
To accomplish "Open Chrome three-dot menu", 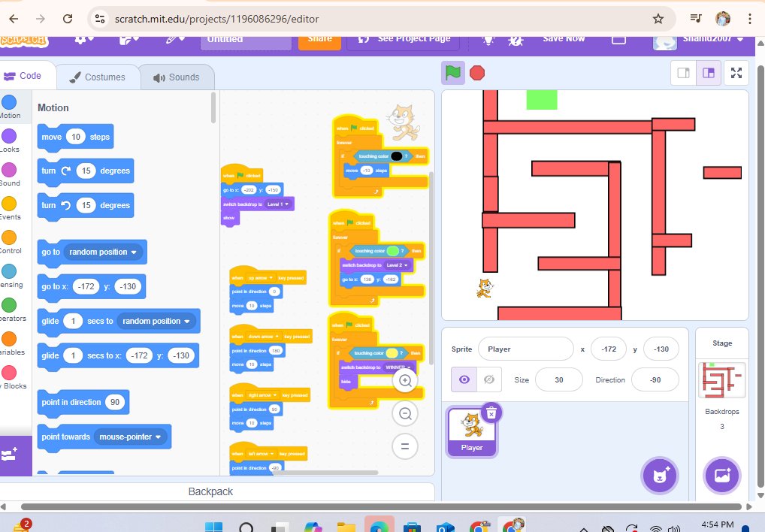I will [750, 19].
